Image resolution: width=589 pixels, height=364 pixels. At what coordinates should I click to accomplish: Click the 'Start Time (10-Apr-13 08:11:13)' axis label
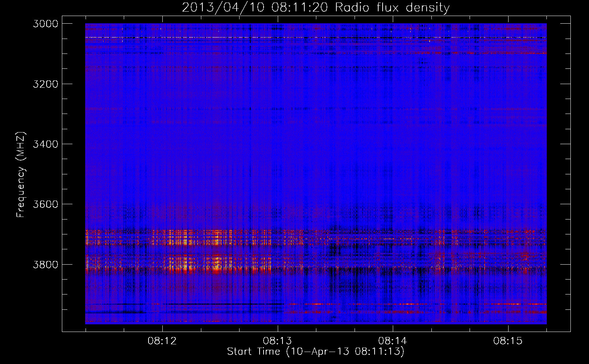click(316, 352)
